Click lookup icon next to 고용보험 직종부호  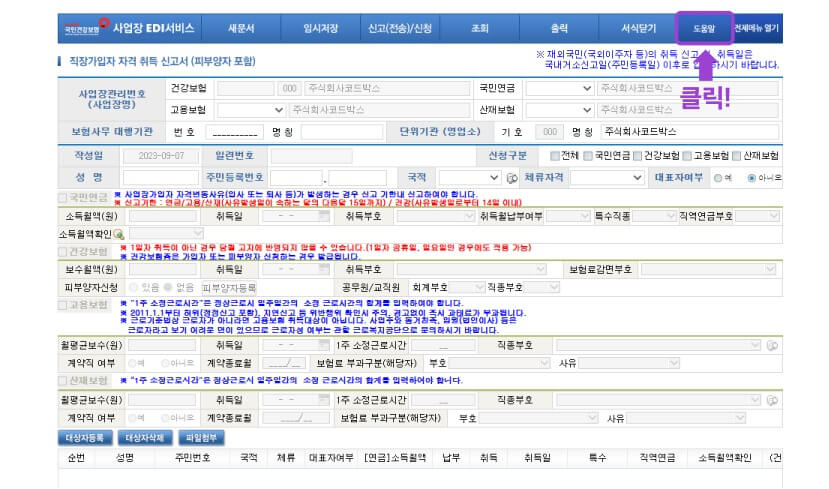coord(771,345)
